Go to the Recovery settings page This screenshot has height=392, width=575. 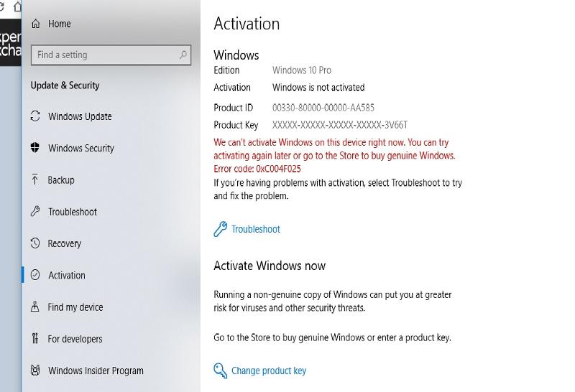point(65,243)
